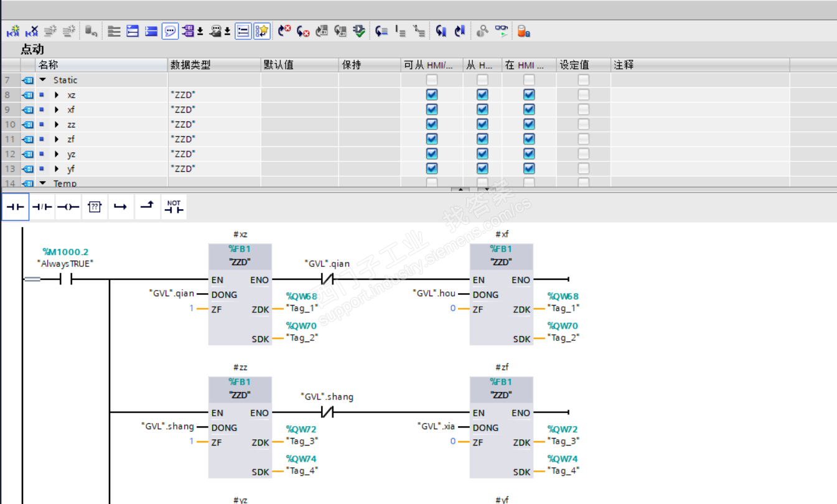This screenshot has width=837, height=504.
Task: Click the #zf instance label
Action: (502, 368)
